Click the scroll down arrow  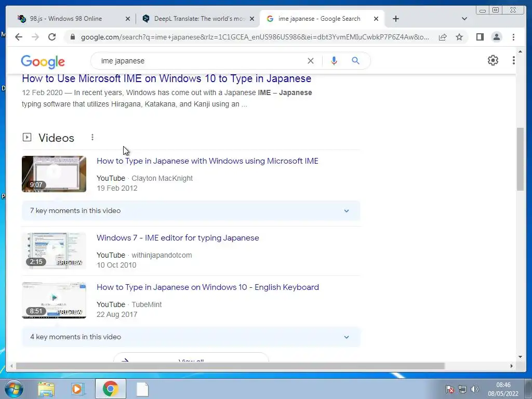(x=520, y=357)
